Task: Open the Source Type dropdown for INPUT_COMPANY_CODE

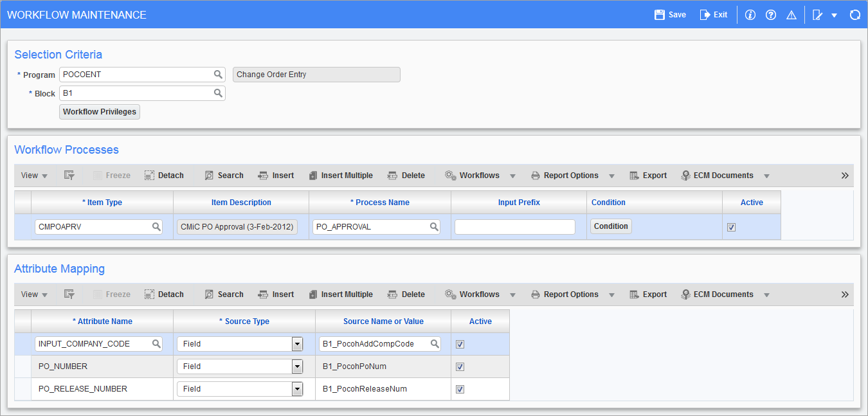Action: (x=297, y=343)
